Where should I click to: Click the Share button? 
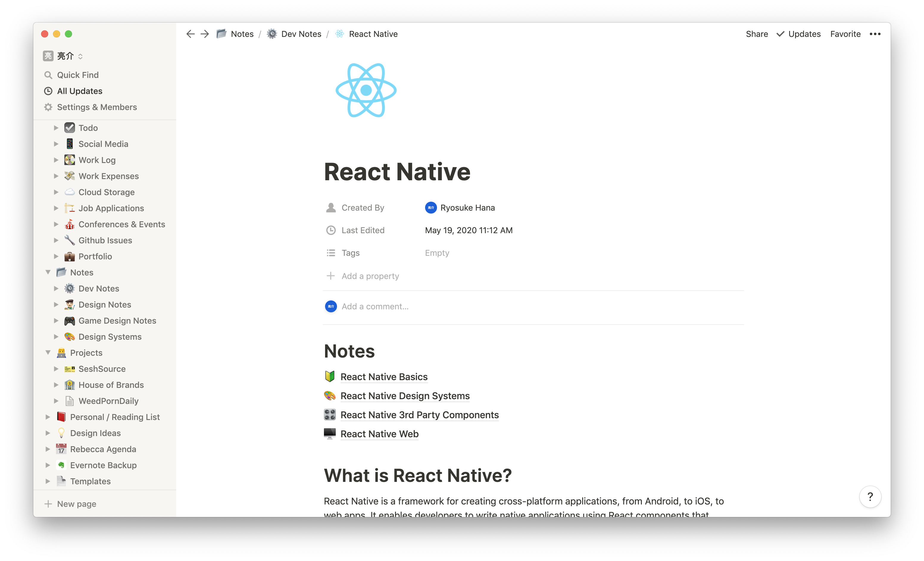757,34
